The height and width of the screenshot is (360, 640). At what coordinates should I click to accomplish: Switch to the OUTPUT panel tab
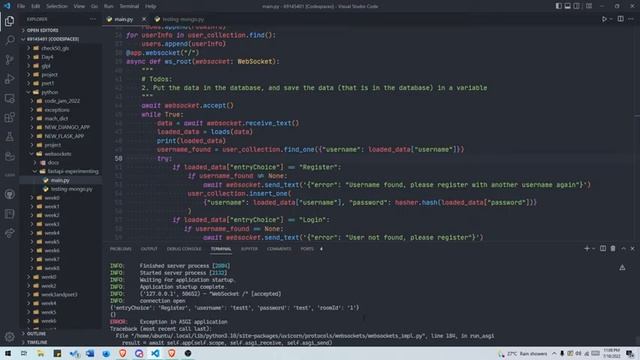pyautogui.click(x=149, y=249)
